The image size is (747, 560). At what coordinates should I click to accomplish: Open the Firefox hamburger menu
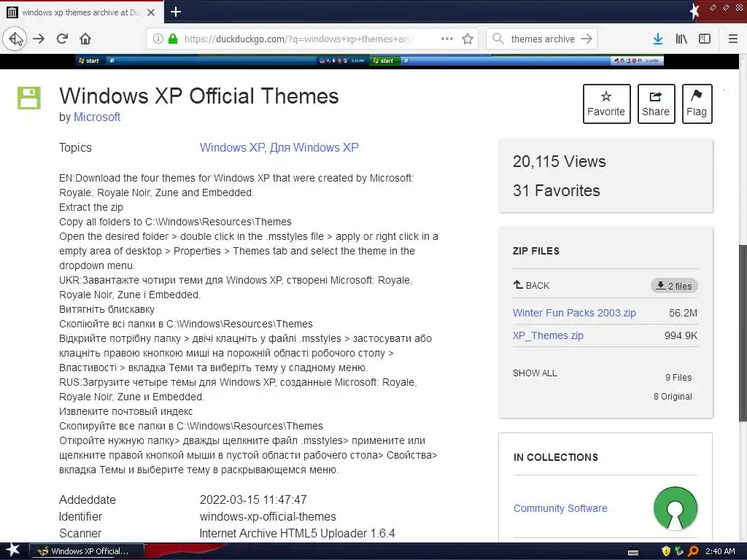pyautogui.click(x=733, y=39)
